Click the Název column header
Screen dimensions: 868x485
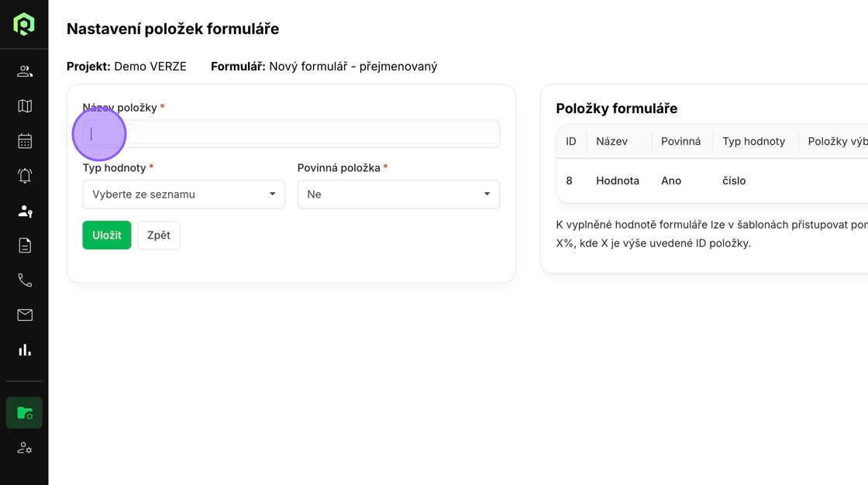611,141
